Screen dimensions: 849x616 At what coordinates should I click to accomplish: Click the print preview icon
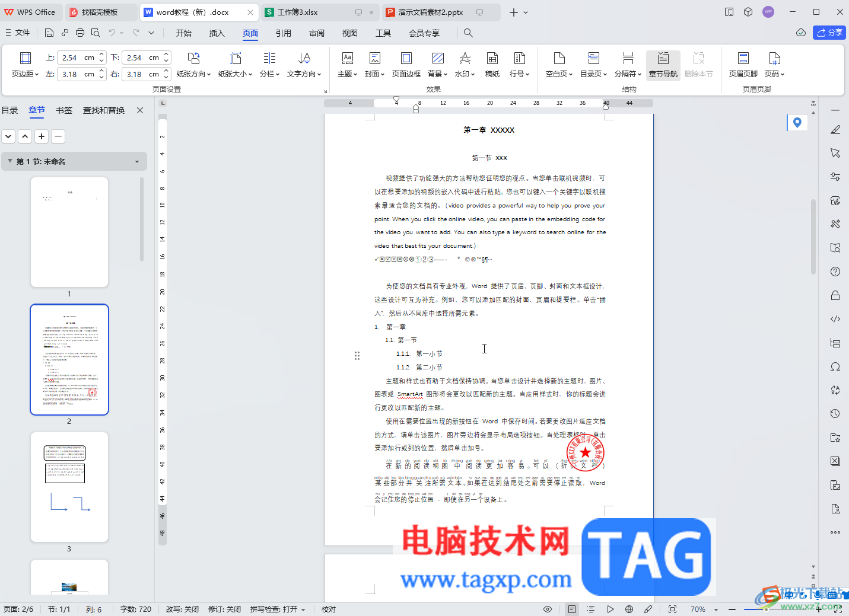click(96, 33)
